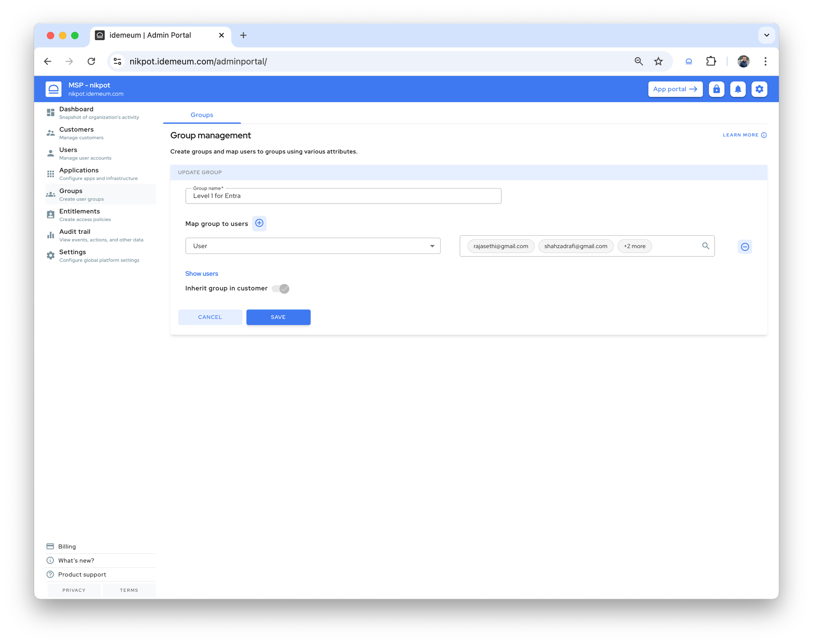813x644 pixels.
Task: Open the header settings gear
Action: (759, 89)
